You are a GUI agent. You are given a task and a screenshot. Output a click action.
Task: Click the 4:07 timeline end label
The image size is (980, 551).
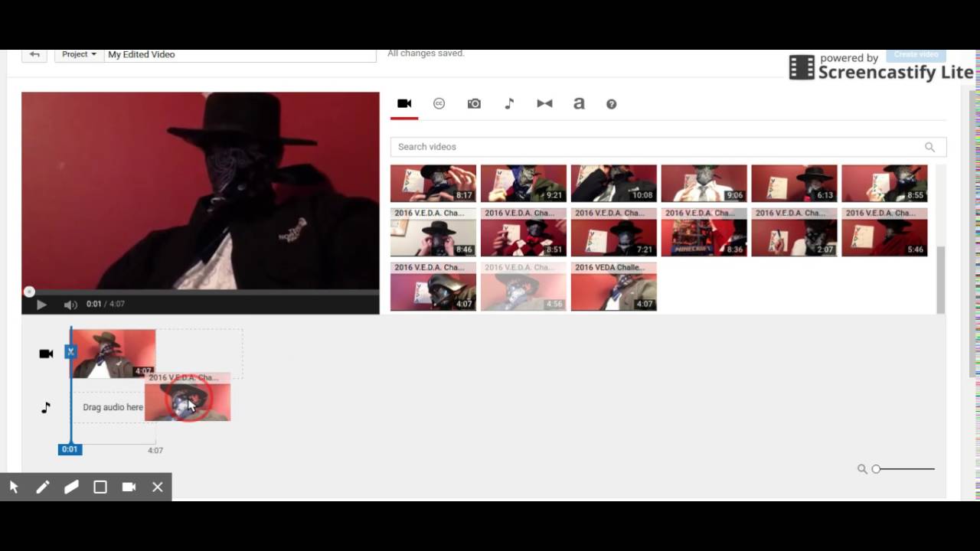[x=155, y=451]
